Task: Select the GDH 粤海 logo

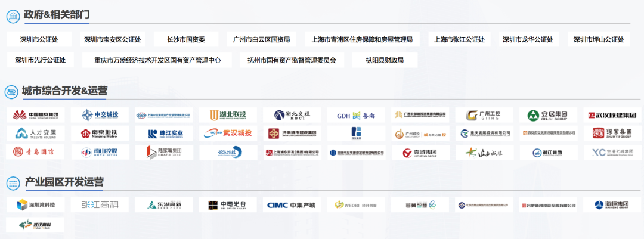Action: 355,115
